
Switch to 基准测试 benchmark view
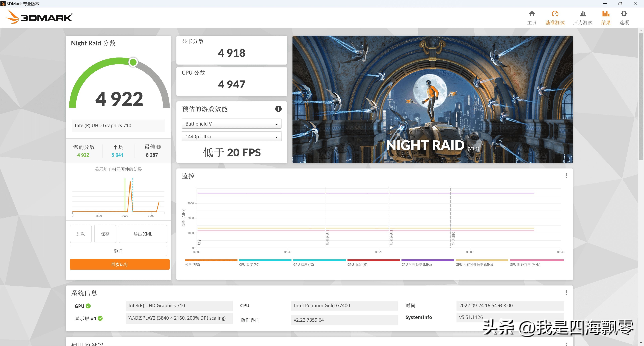pyautogui.click(x=555, y=17)
